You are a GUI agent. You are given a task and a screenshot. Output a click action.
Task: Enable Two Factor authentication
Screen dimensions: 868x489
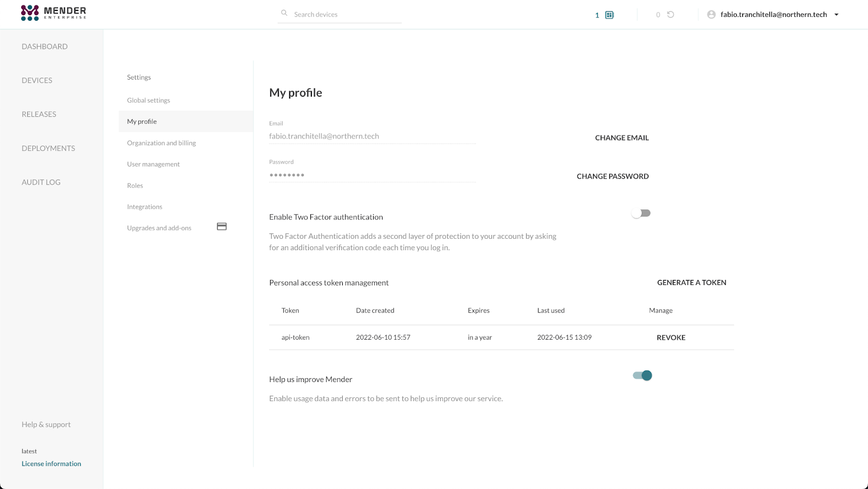(x=641, y=213)
